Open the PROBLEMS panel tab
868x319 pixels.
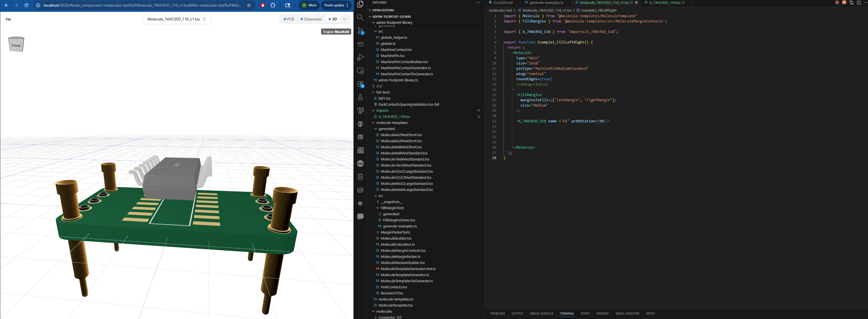pyautogui.click(x=497, y=313)
